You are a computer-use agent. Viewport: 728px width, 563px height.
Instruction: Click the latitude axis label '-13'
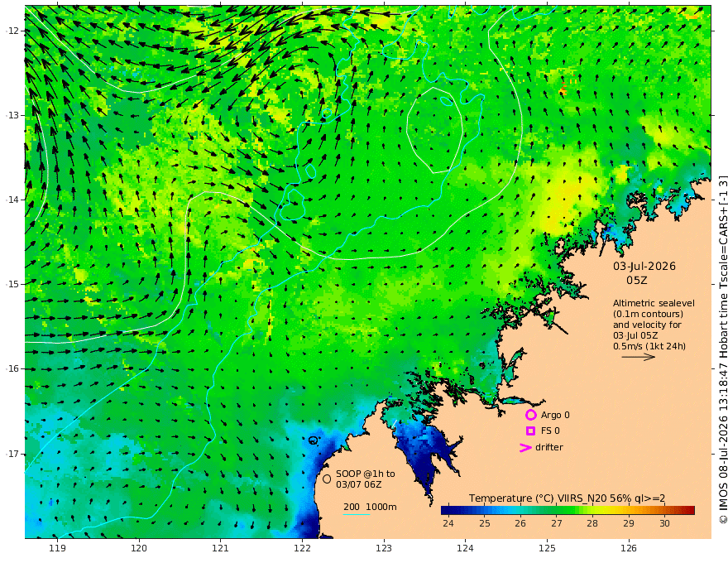[x=12, y=115]
